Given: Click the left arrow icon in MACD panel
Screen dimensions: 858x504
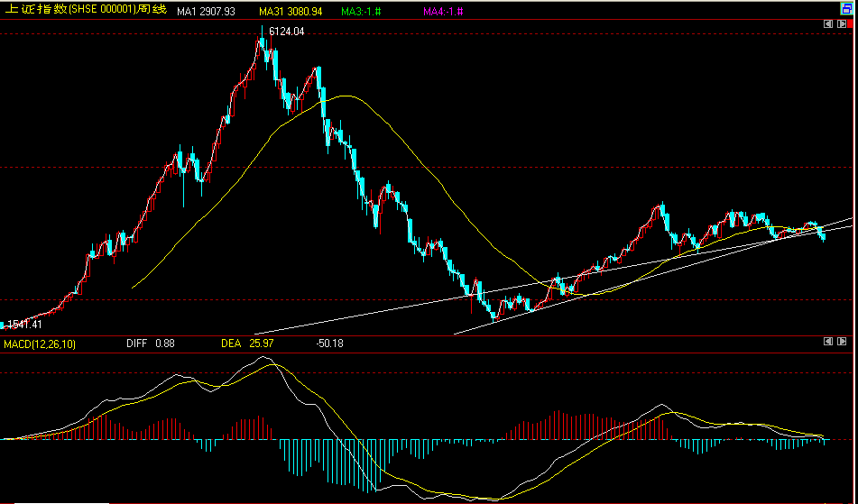Looking at the screenshot, I should point(829,342).
